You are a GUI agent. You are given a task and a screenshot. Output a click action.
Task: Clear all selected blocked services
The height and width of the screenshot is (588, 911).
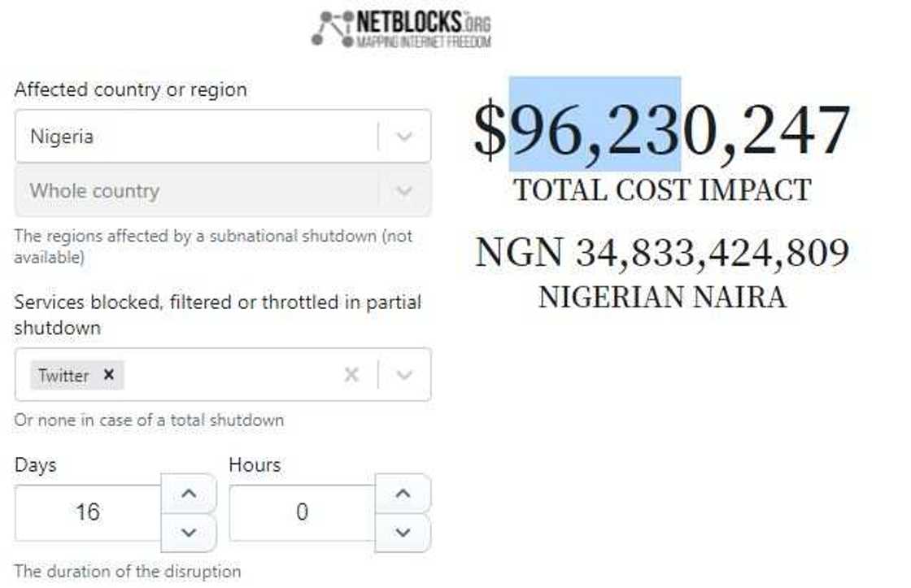[x=351, y=375]
